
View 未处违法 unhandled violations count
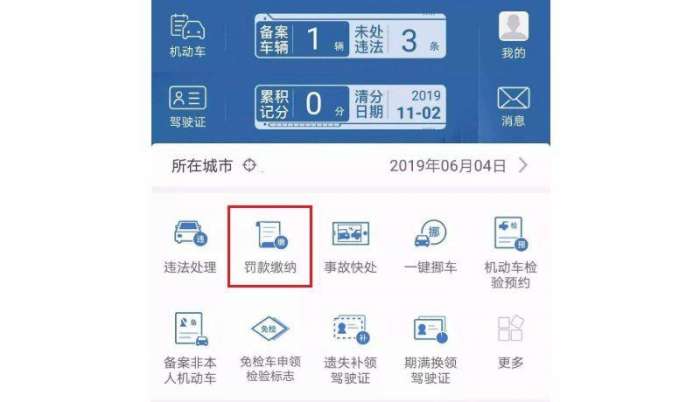pyautogui.click(x=397, y=39)
